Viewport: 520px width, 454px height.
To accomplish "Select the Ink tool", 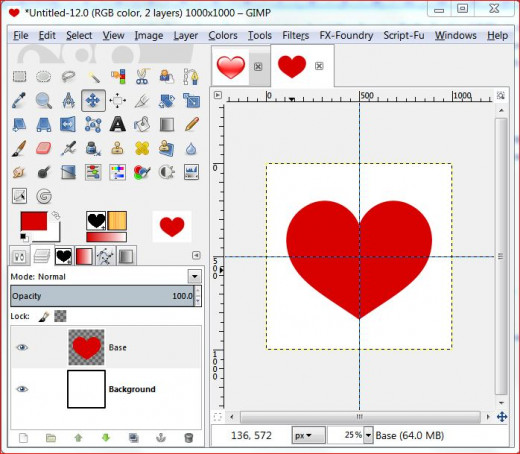I will click(93, 148).
